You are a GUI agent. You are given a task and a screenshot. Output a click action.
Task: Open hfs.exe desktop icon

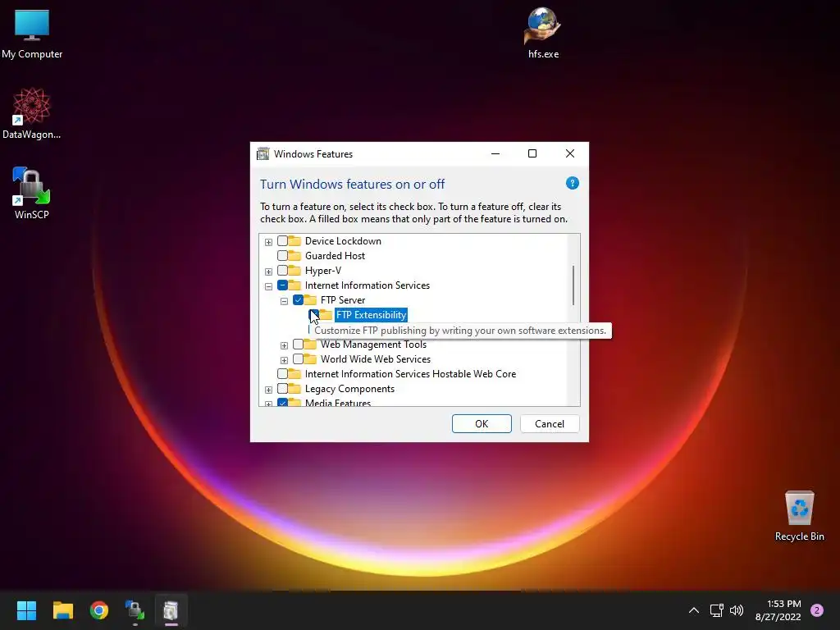(x=543, y=33)
